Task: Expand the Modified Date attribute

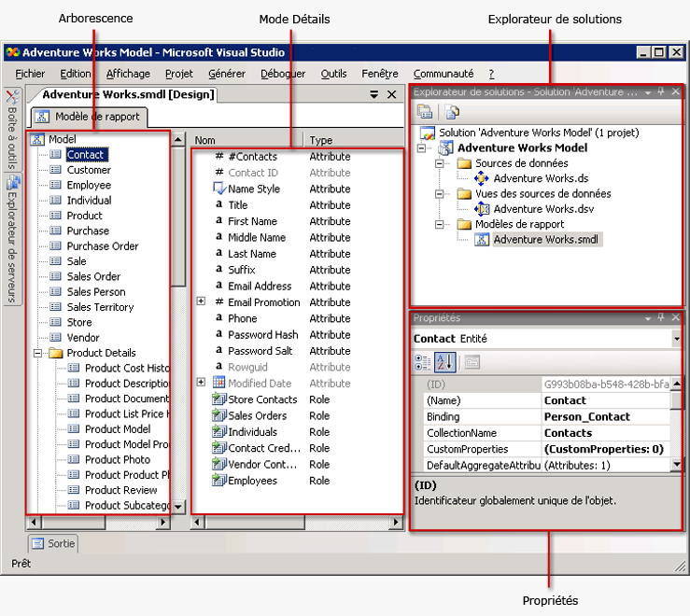Action: pyautogui.click(x=201, y=382)
